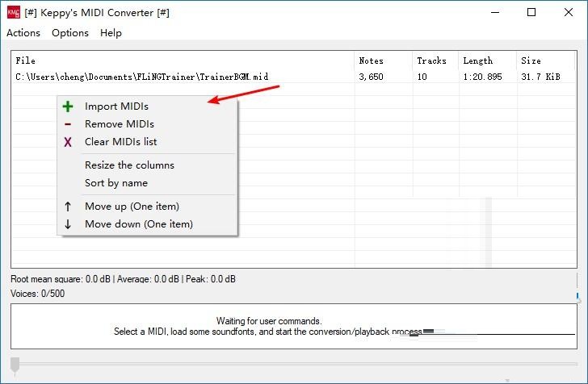This screenshot has height=384, width=588.
Task: Click the red minus Remove MIDIs icon
Action: [x=68, y=124]
